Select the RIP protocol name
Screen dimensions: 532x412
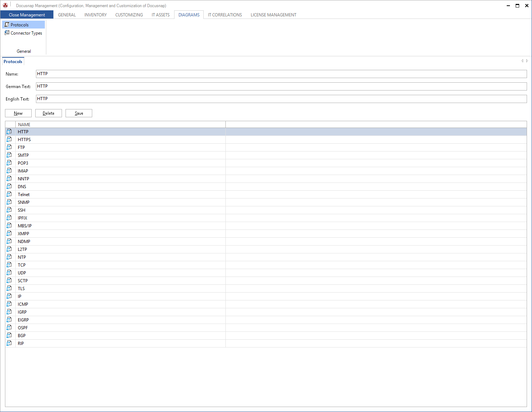pos(21,344)
